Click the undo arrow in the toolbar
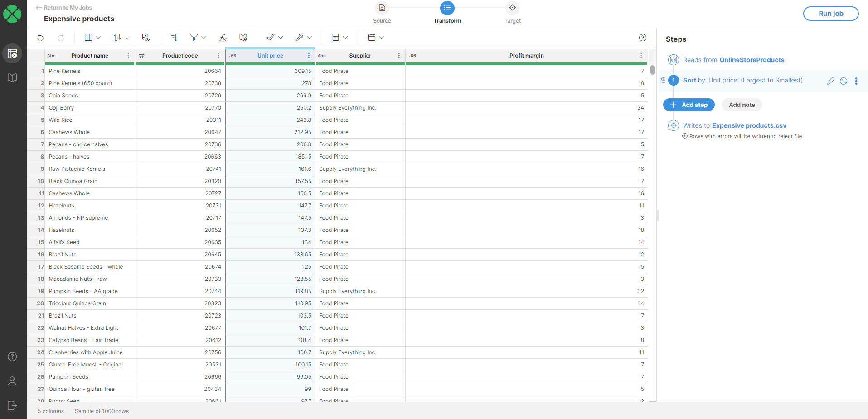This screenshot has width=868, height=419. point(40,38)
